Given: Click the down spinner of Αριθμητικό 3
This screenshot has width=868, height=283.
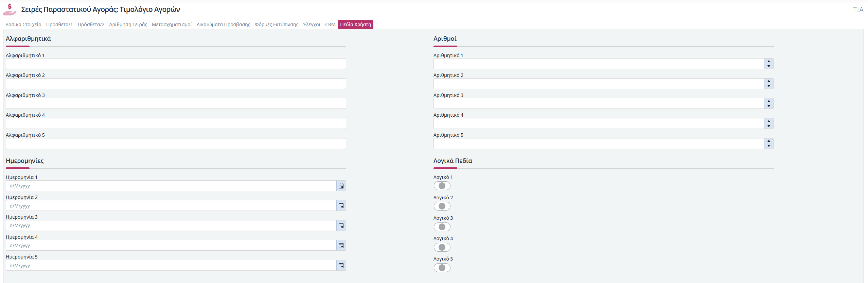Looking at the screenshot, I should tap(769, 106).
